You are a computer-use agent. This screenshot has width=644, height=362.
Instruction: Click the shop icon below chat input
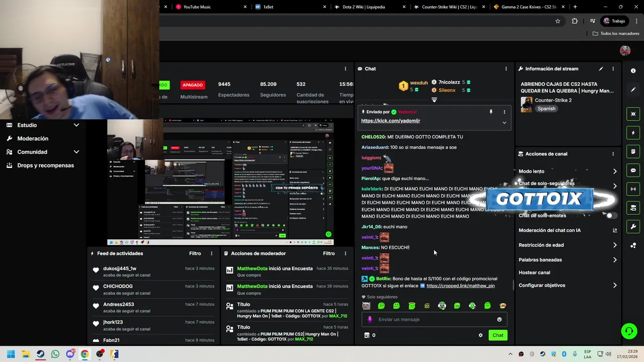click(x=366, y=335)
